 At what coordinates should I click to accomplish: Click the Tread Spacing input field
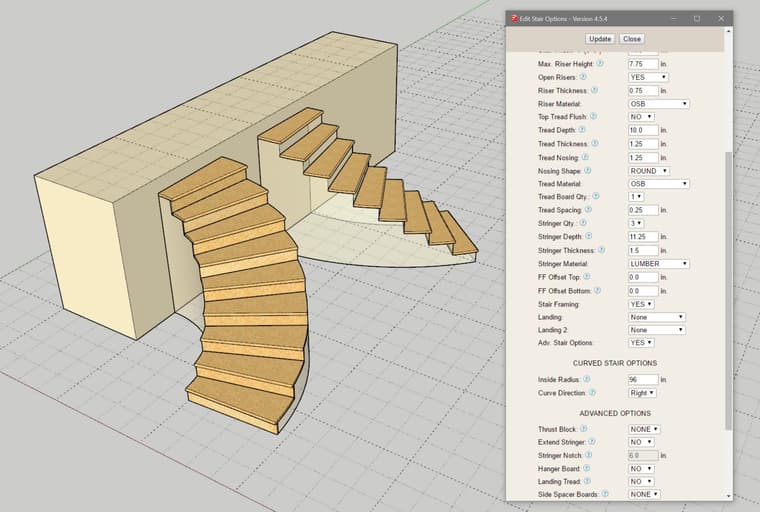[643, 210]
